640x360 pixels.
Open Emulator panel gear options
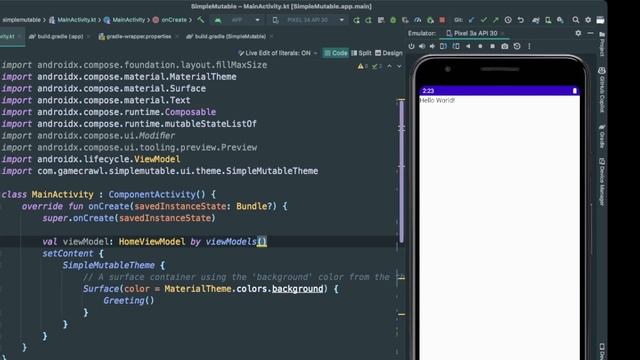coord(578,33)
